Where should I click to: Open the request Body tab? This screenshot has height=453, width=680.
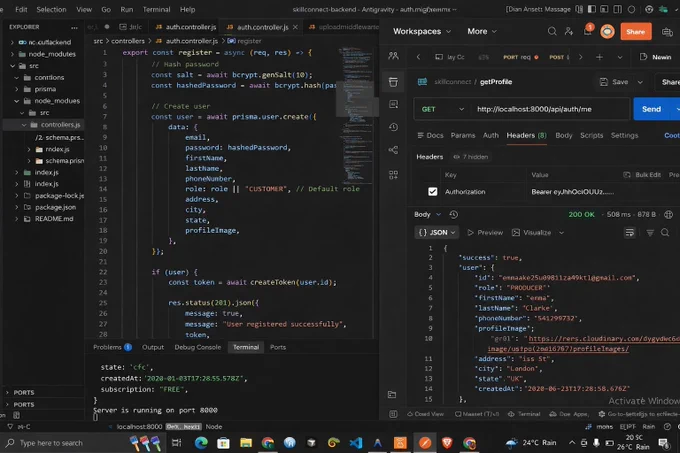(x=564, y=135)
